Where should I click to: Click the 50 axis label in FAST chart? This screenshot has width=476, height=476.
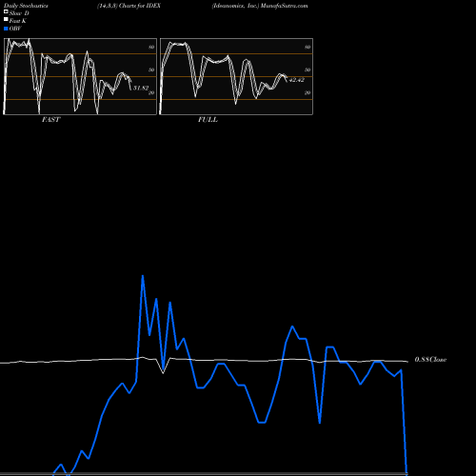151,70
